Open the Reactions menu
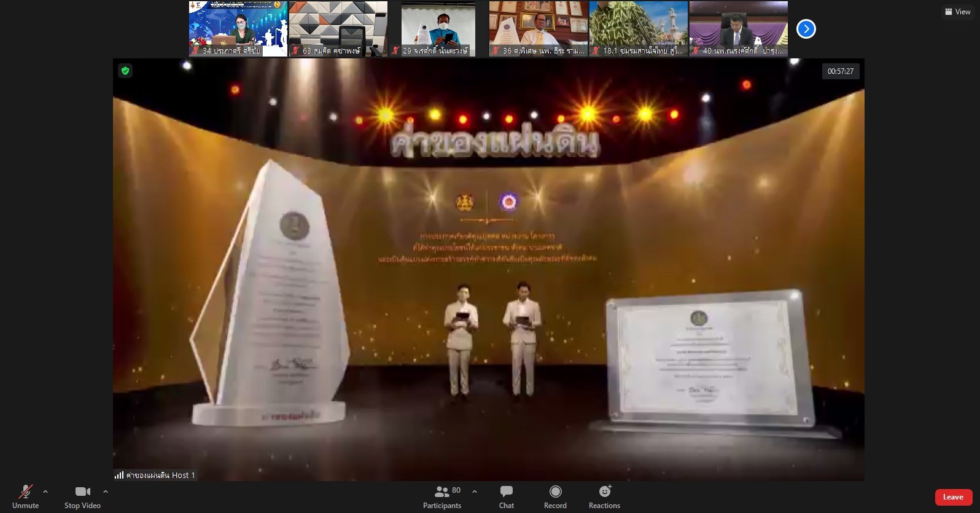This screenshot has width=980, height=513. click(604, 496)
